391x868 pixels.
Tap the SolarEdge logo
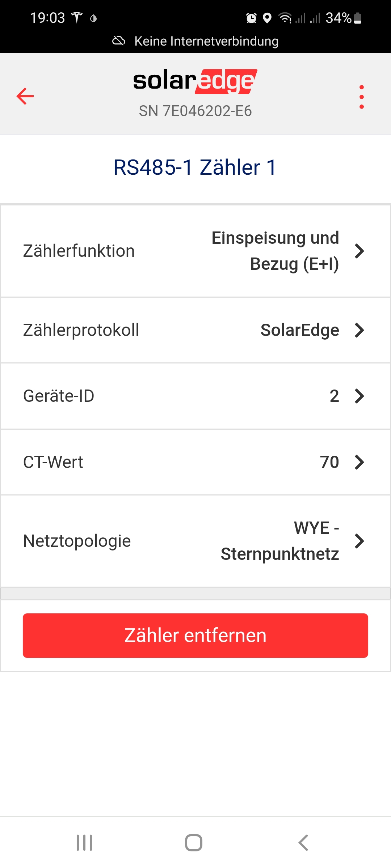(195, 81)
